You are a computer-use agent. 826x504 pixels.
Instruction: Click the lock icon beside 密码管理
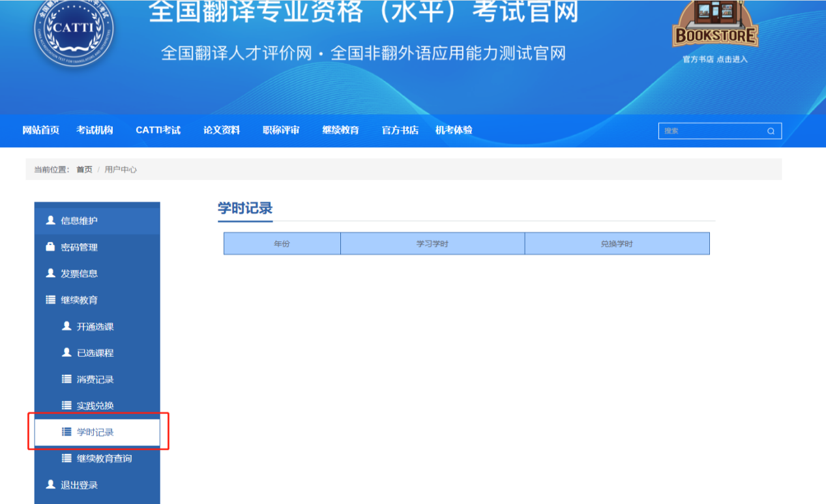click(x=50, y=247)
